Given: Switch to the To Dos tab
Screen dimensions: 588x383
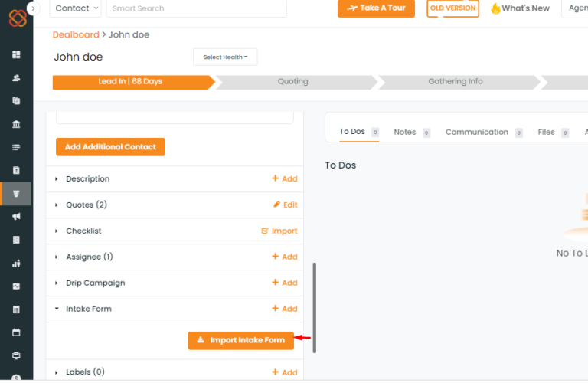Looking at the screenshot, I should [x=359, y=132].
